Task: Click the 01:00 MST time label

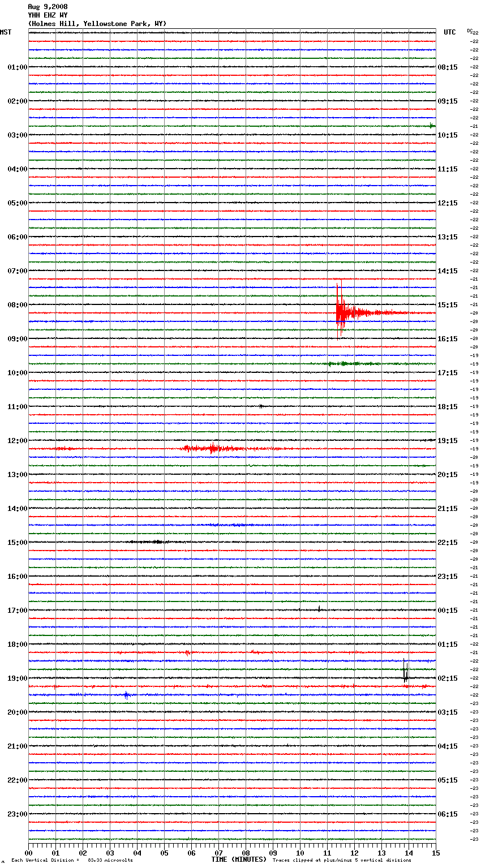Action: point(17,67)
